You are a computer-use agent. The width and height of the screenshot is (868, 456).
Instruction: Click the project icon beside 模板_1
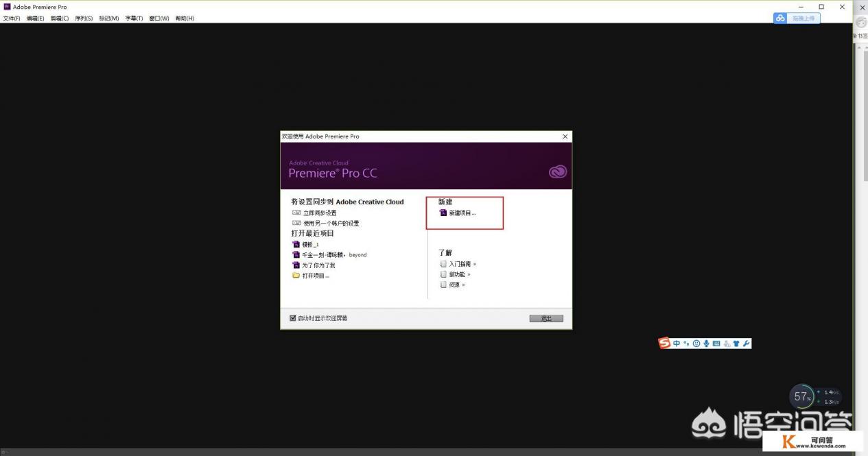point(296,244)
